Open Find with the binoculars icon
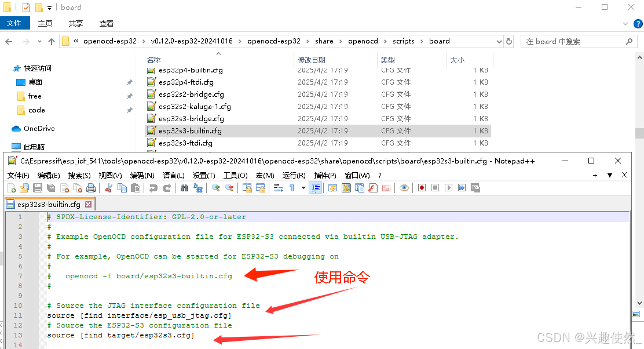644x349 pixels. coord(184,188)
